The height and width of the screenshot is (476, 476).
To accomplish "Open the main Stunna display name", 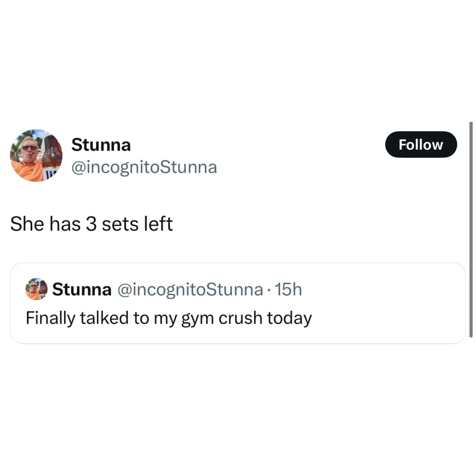I will pos(101,145).
